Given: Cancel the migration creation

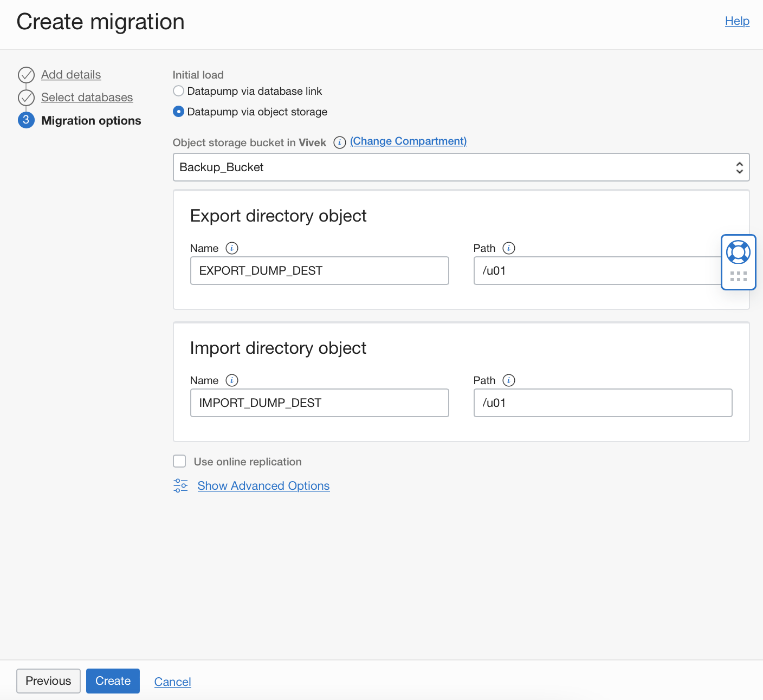Looking at the screenshot, I should pos(172,682).
